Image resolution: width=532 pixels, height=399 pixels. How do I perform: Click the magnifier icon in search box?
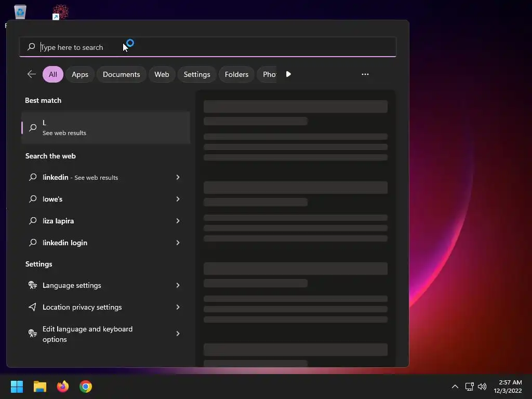pos(31,46)
